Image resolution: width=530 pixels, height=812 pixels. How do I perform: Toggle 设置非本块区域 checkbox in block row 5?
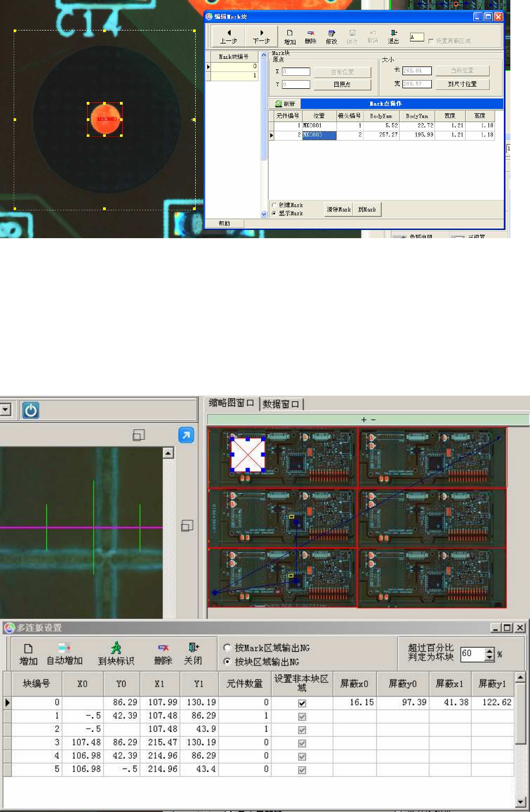pyautogui.click(x=302, y=769)
